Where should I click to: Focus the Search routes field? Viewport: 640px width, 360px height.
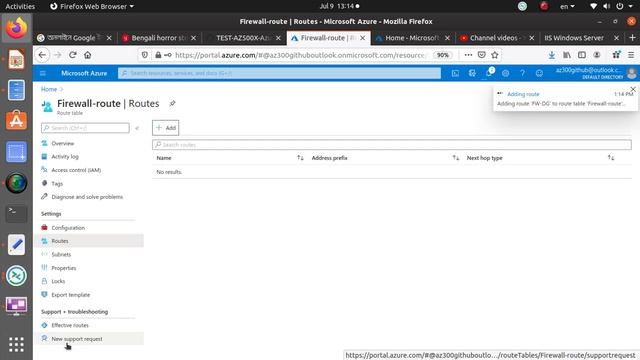392,144
